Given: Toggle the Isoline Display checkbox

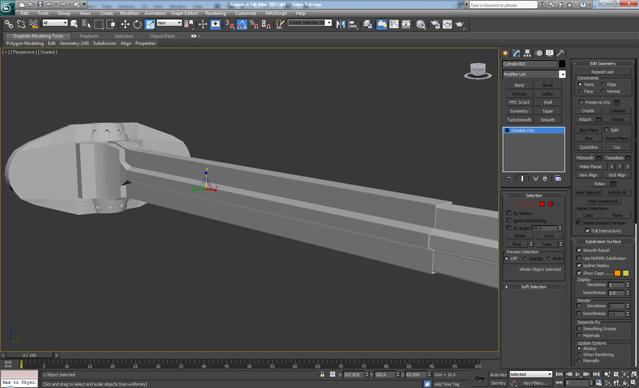Looking at the screenshot, I should coord(579,265).
